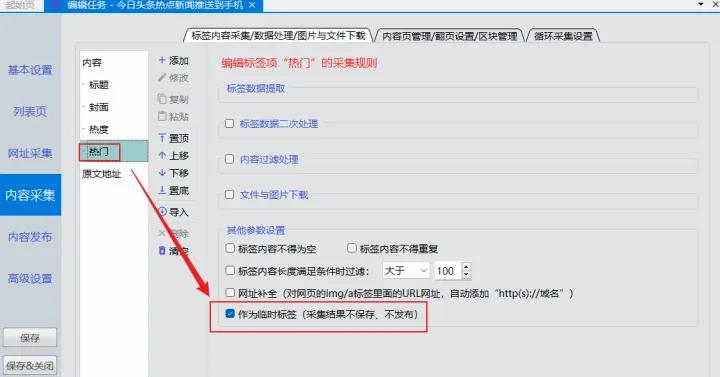Close the 编辑任务 tab with X

pos(252,5)
